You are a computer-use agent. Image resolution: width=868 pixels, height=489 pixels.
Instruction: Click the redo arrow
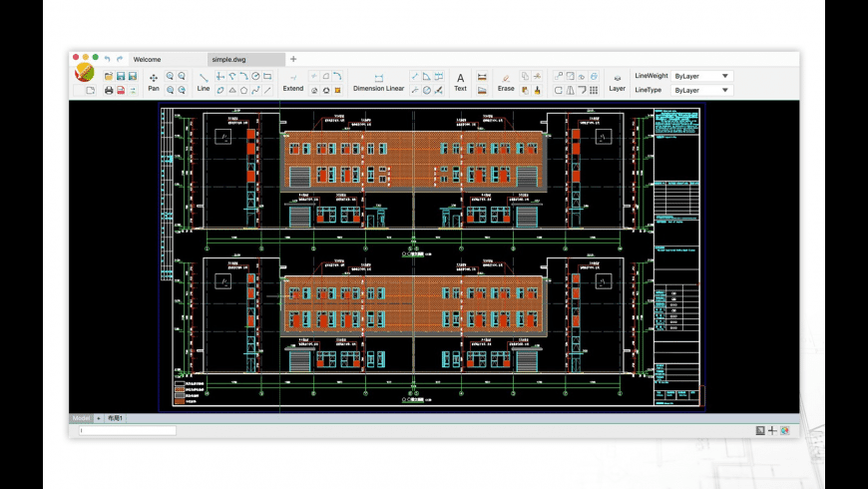[x=120, y=59]
